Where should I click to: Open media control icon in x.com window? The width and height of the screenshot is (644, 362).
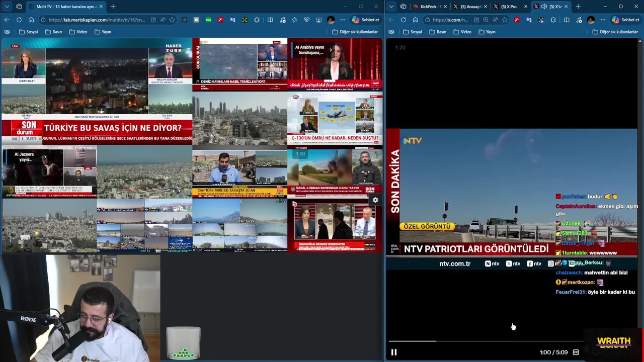click(x=579, y=20)
